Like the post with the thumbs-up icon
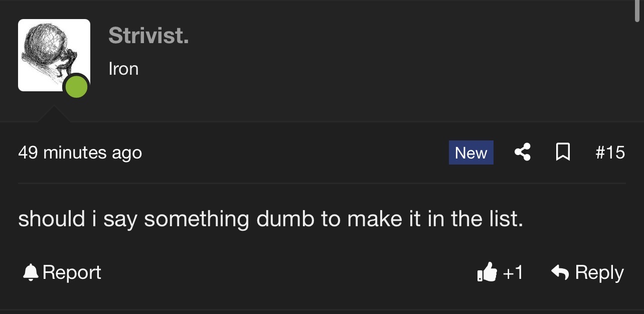 [487, 272]
